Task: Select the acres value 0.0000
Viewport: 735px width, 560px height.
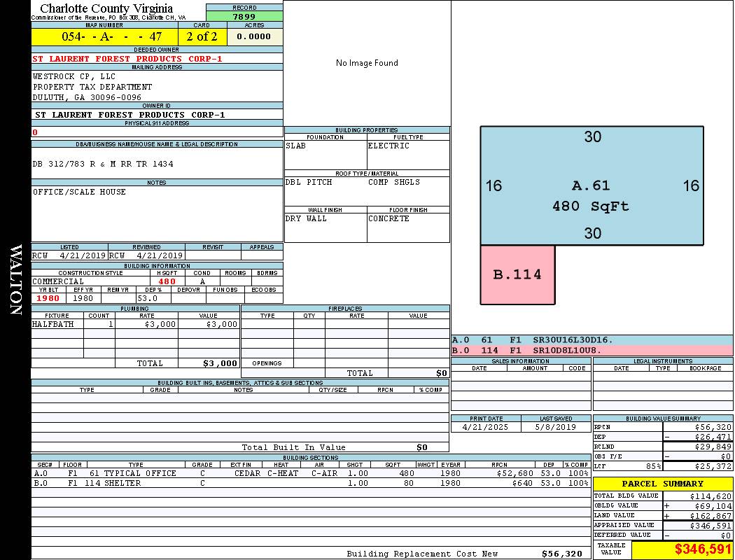Action: coord(255,36)
